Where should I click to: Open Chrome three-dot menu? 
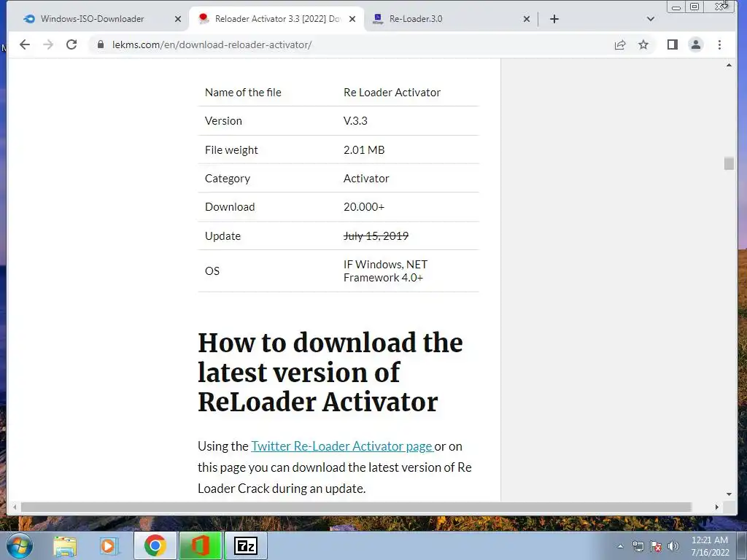click(x=719, y=44)
